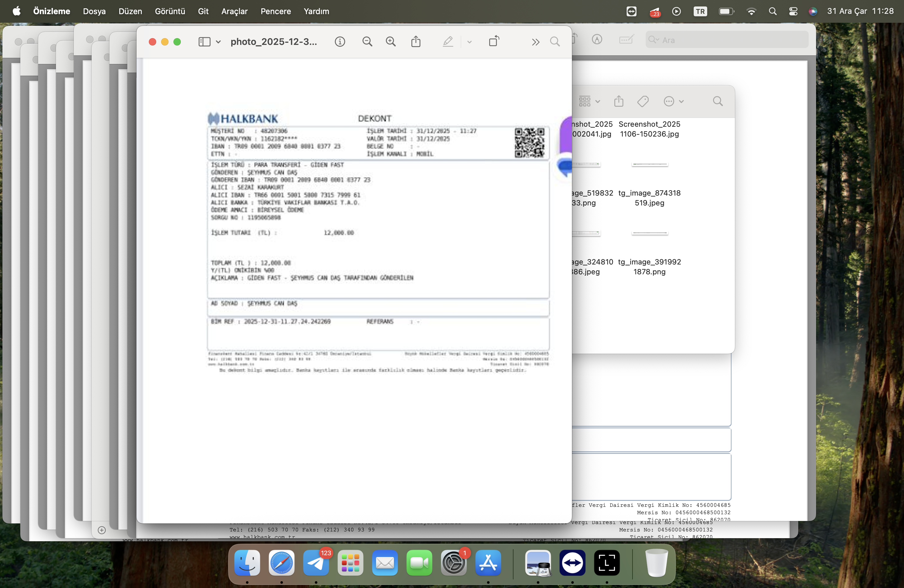This screenshot has width=904, height=588.
Task: Open the Önizleme app menu
Action: click(52, 11)
